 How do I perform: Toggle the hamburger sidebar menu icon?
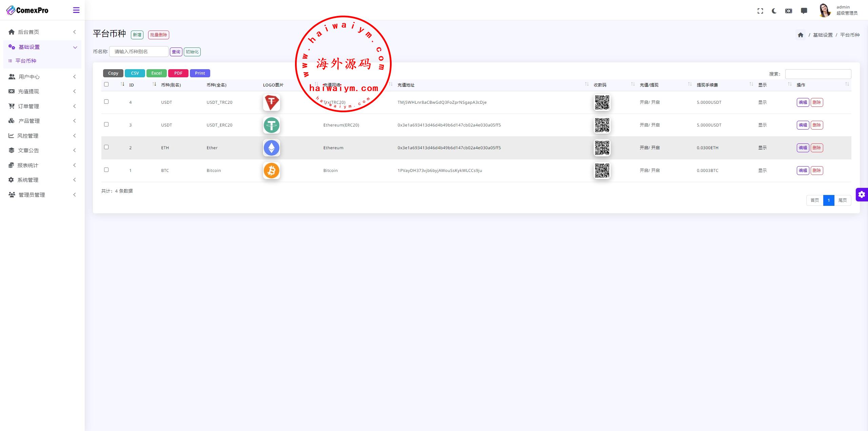[x=76, y=10]
